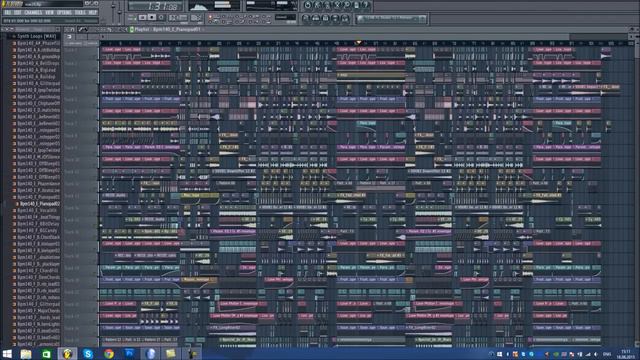The height and width of the screenshot is (360, 640).
Task: Open the CHANNELS menu
Action: point(33,13)
